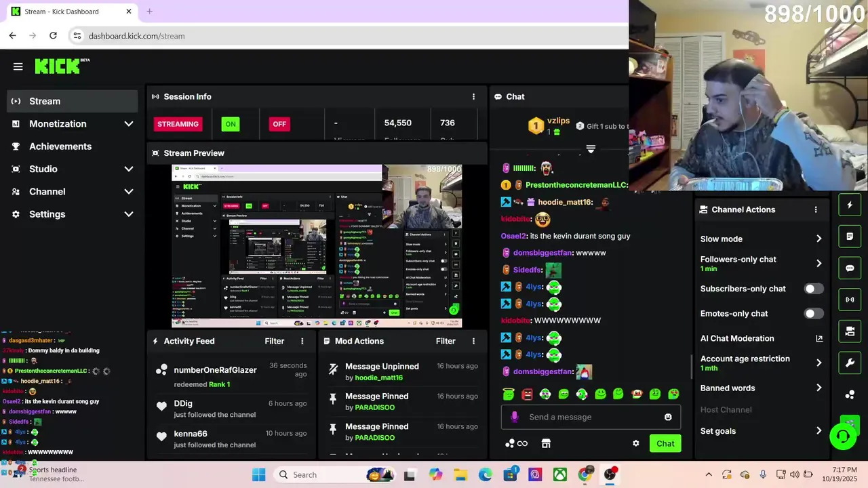Reload the browser page
Image resolution: width=868 pixels, height=488 pixels.
tap(53, 35)
